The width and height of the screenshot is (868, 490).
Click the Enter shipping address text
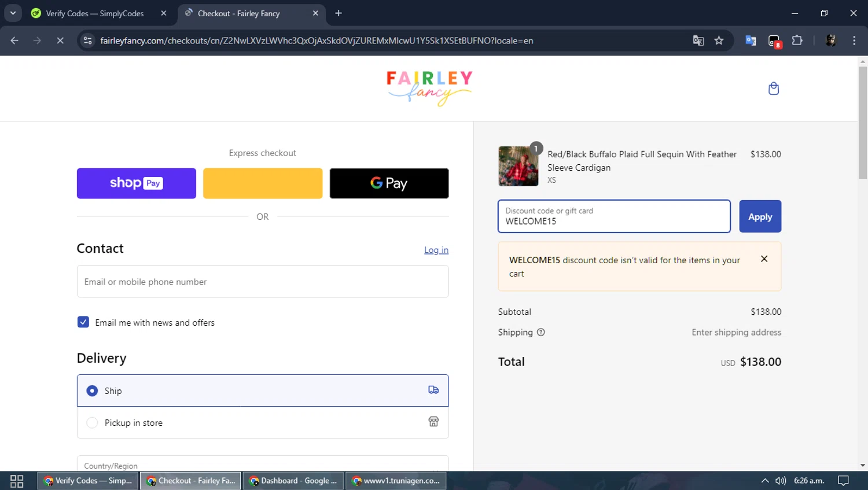click(736, 332)
